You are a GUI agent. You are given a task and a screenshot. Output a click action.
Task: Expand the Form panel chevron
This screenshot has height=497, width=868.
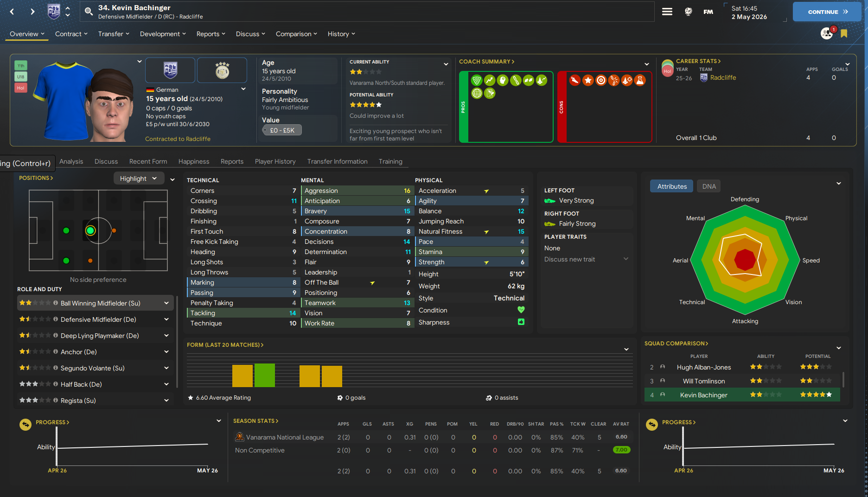point(626,349)
